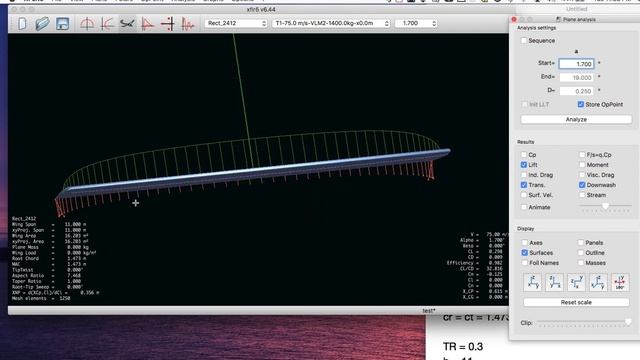Uncheck the Downwash checkbox
Image resolution: width=640 pixels, height=360 pixels.
click(582, 185)
